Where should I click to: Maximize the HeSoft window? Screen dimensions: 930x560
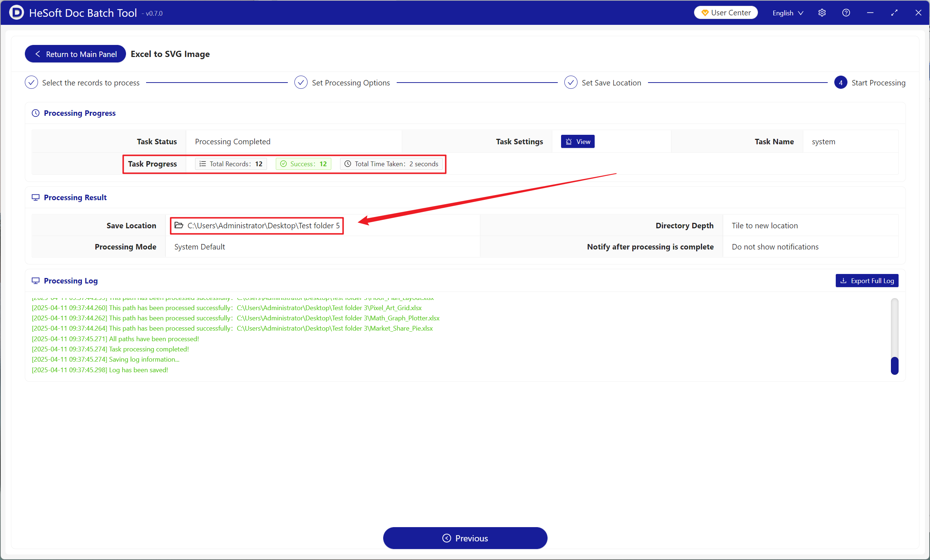[x=894, y=13]
